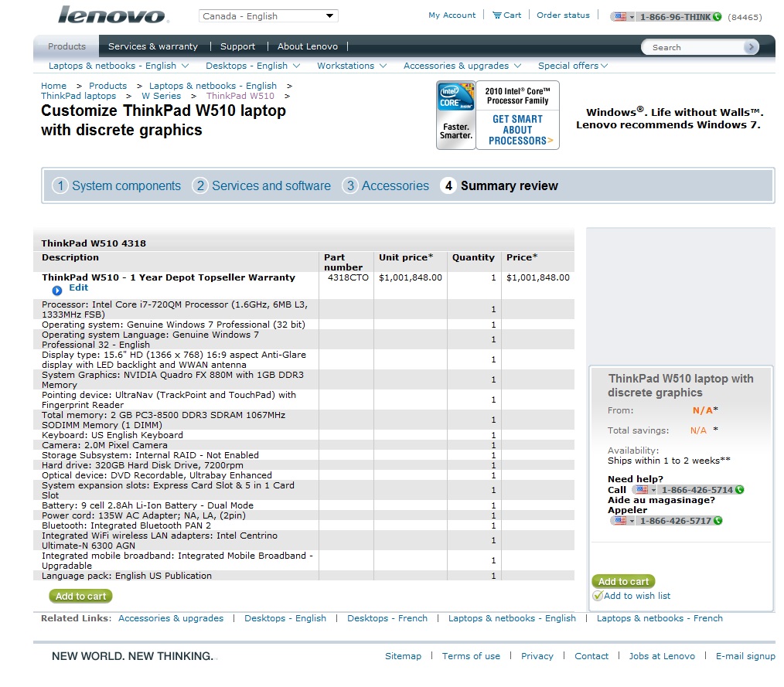Viewport: 784px width, 687px height.
Task: Open the Contact footer link
Action: click(591, 656)
